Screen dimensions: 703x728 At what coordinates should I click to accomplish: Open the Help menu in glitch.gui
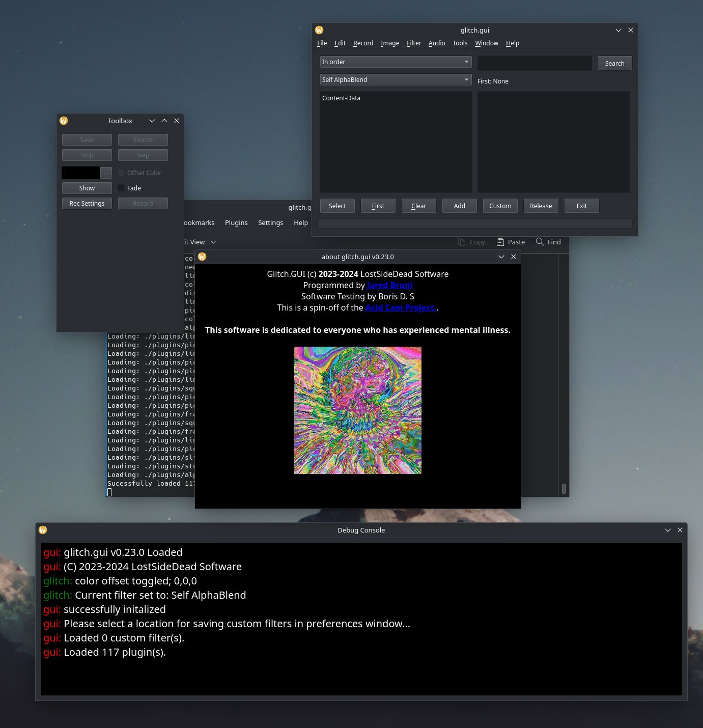click(x=513, y=43)
